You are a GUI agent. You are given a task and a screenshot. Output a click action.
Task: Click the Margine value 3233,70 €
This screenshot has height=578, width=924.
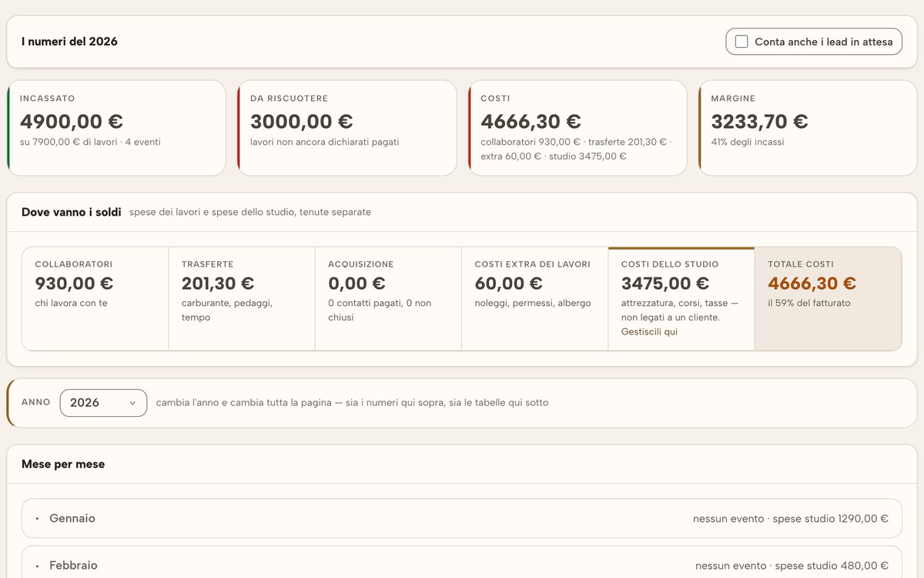[x=759, y=122]
